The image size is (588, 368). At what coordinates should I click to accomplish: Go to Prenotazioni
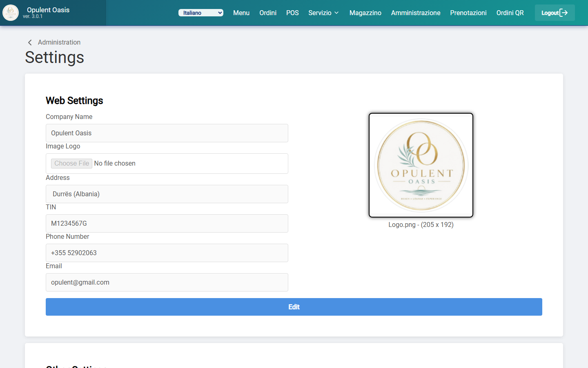pyautogui.click(x=468, y=13)
